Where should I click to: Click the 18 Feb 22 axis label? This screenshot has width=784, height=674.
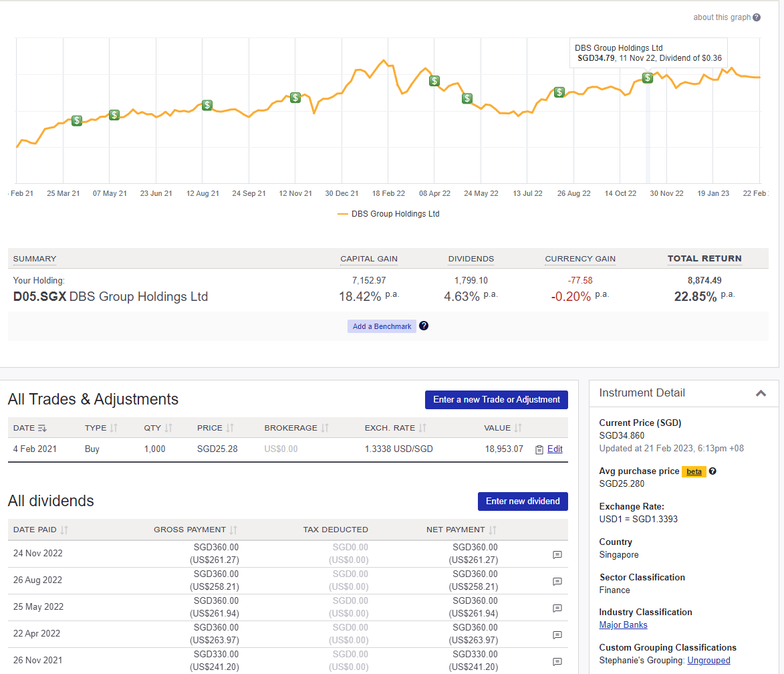[388, 194]
